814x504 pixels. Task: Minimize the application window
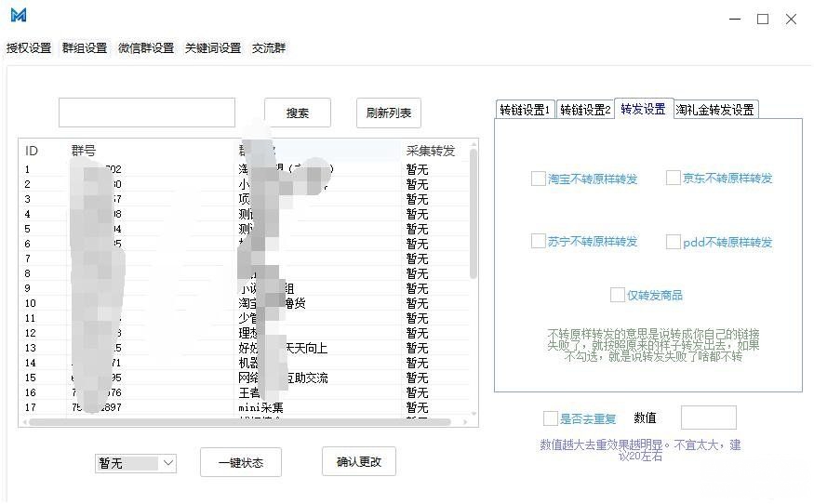tap(735, 20)
